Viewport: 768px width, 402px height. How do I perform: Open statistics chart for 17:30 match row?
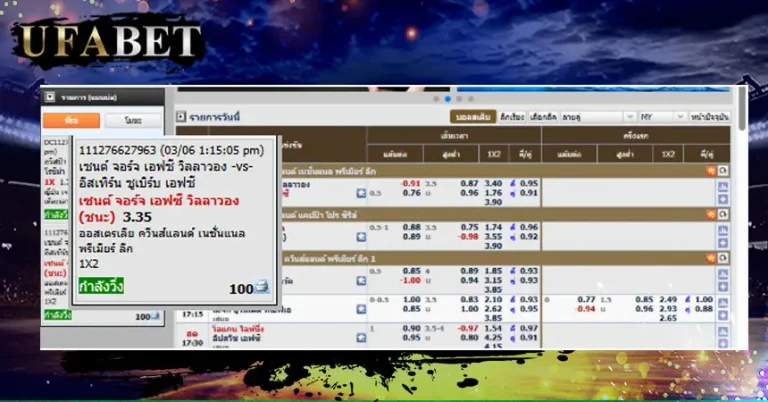pos(723,332)
